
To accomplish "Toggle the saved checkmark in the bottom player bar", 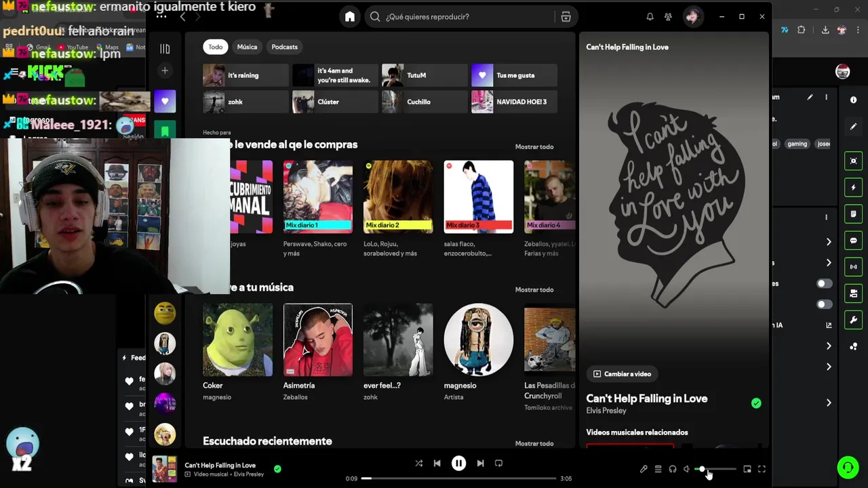I will pos(277,468).
